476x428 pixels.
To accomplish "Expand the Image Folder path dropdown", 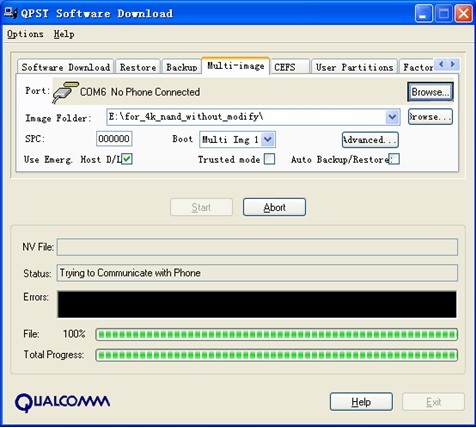I will 392,117.
